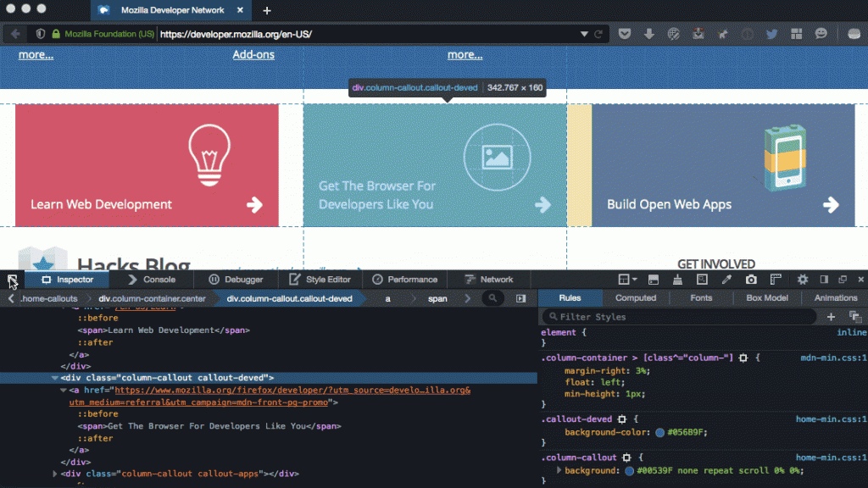
Task: Highlight elements matching .column-callout selector
Action: 626,457
